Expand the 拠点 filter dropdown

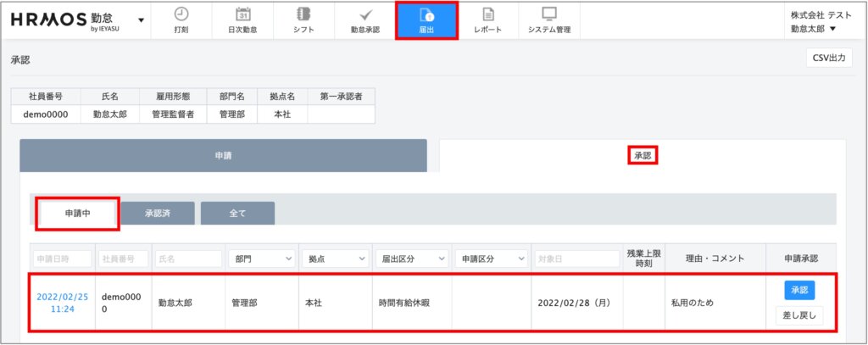click(337, 259)
